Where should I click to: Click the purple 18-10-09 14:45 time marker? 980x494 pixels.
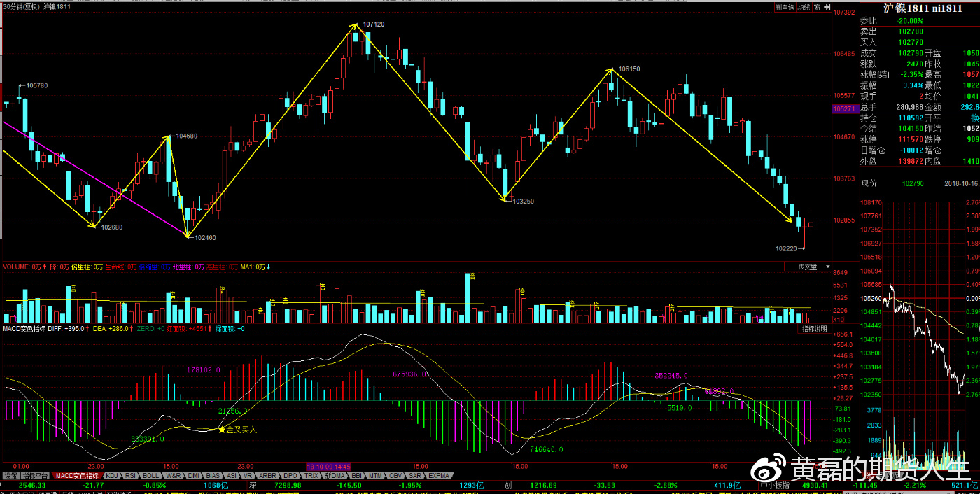tap(328, 466)
